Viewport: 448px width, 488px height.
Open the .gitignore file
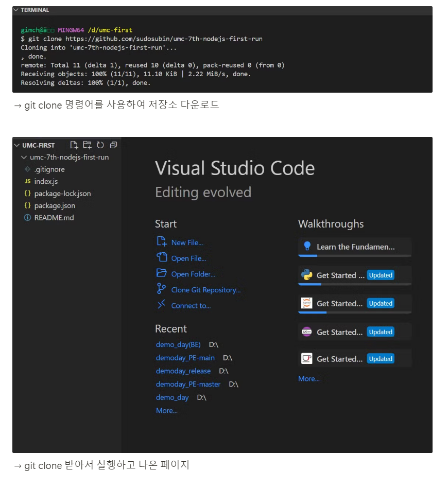(49, 169)
